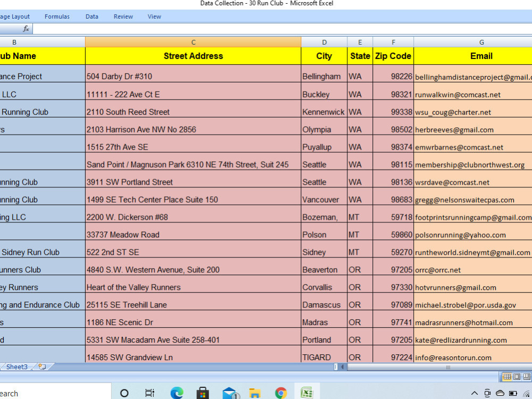Open File Explorer from taskbar
Viewport: 532px width, 399px height.
[x=255, y=393]
